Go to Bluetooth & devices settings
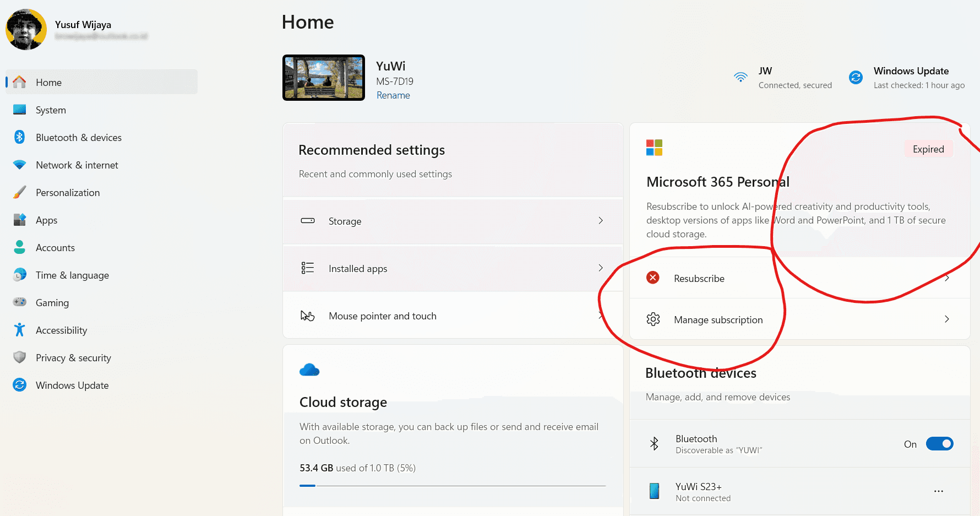The height and width of the screenshot is (516, 980). click(x=101, y=137)
